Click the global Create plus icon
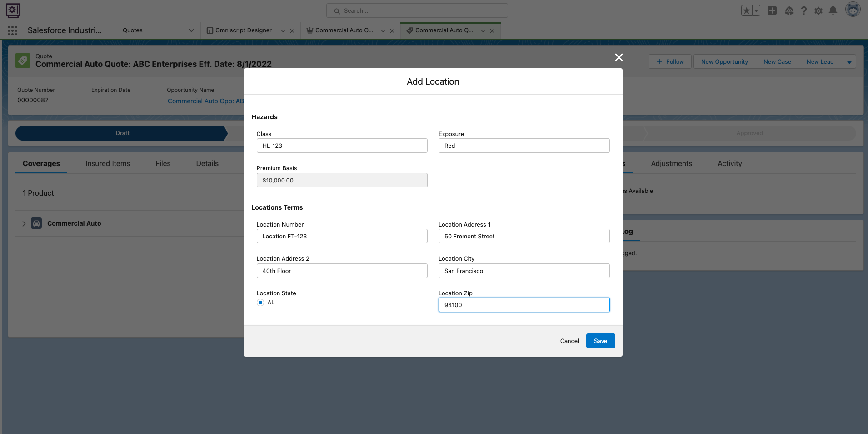The width and height of the screenshot is (868, 434). 772,10
